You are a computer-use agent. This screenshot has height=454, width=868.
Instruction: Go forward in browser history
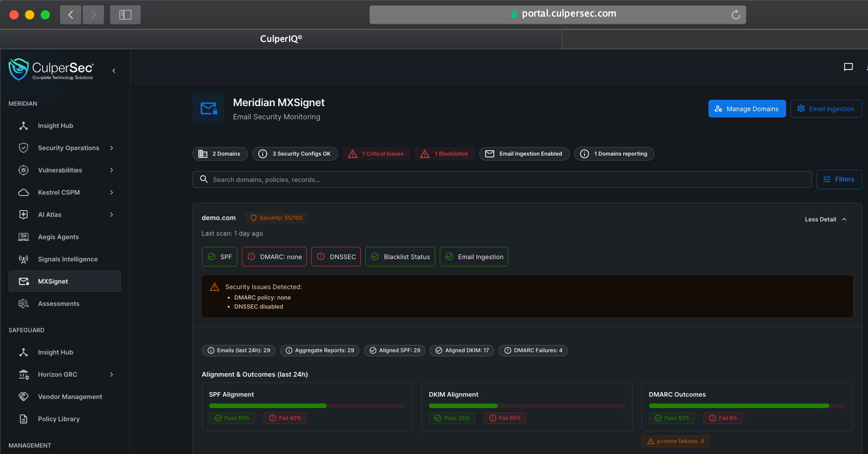click(x=93, y=14)
